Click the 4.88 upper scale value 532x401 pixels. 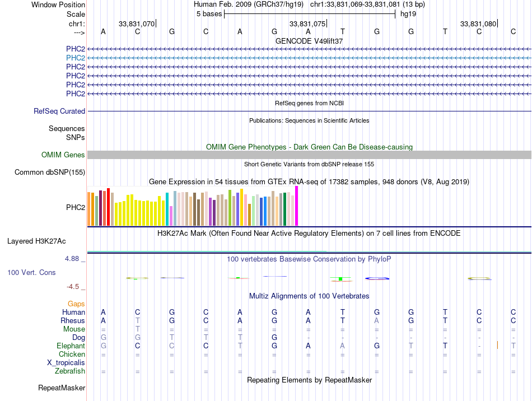point(72,259)
